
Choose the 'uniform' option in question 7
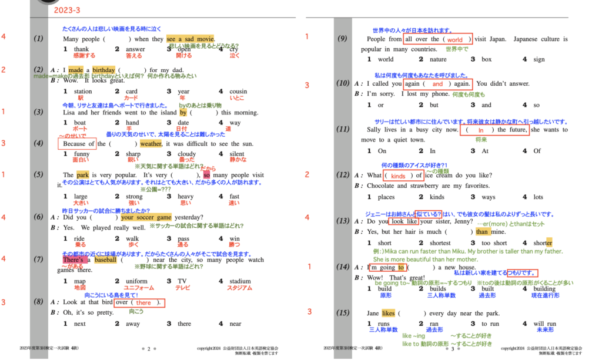(x=136, y=281)
